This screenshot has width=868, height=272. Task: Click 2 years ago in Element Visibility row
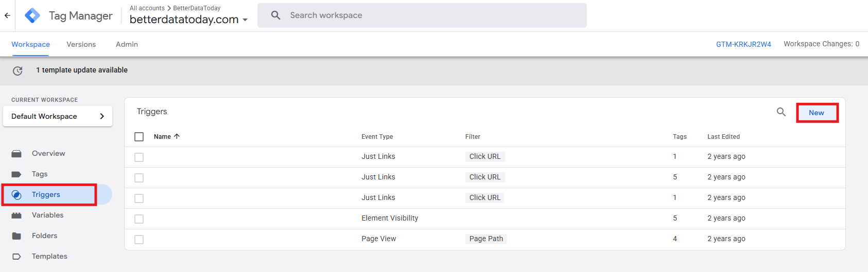[x=726, y=218]
